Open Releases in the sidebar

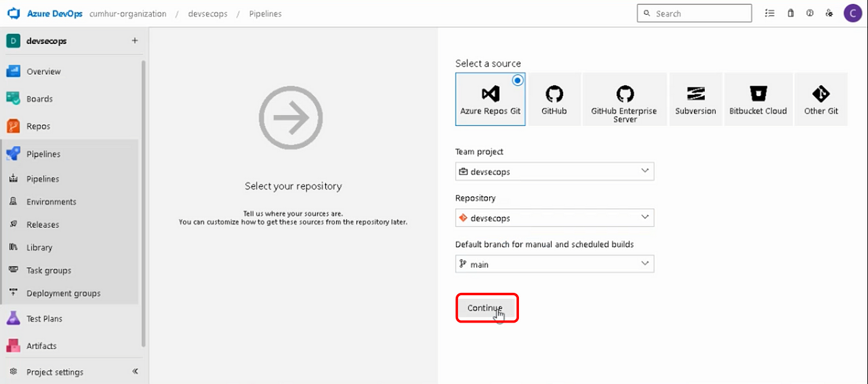tap(43, 225)
